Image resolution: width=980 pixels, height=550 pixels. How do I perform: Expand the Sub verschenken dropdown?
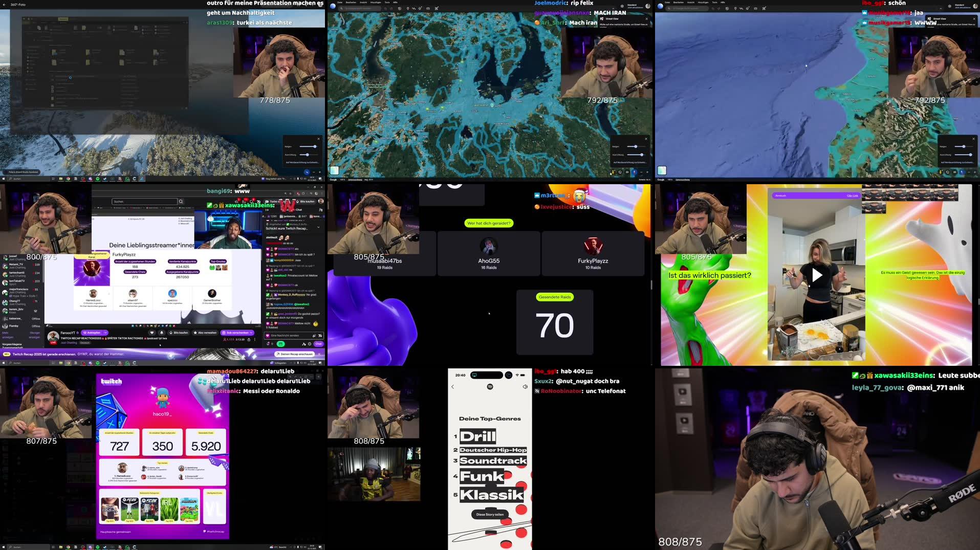(x=252, y=333)
